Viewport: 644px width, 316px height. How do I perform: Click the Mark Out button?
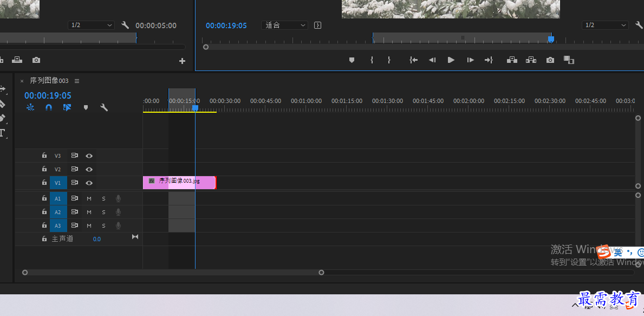[389, 60]
